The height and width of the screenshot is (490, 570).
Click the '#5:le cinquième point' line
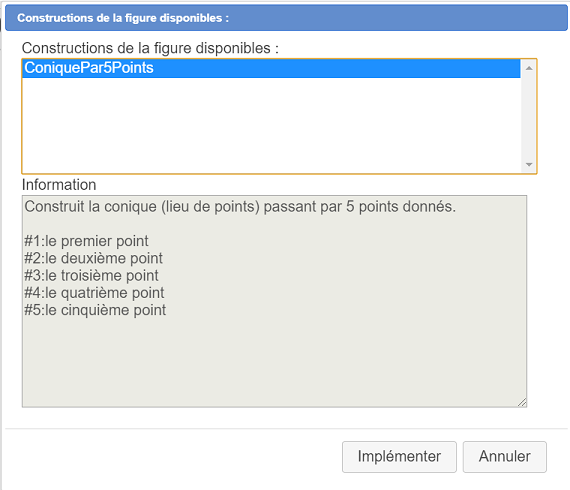click(95, 310)
